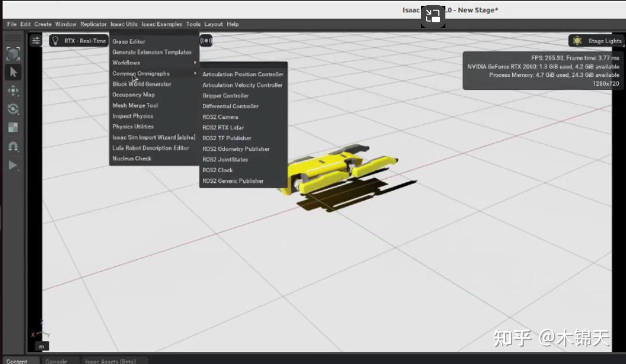
Task: Open the RTX - Real-Time renderer dropdown
Action: click(78, 40)
